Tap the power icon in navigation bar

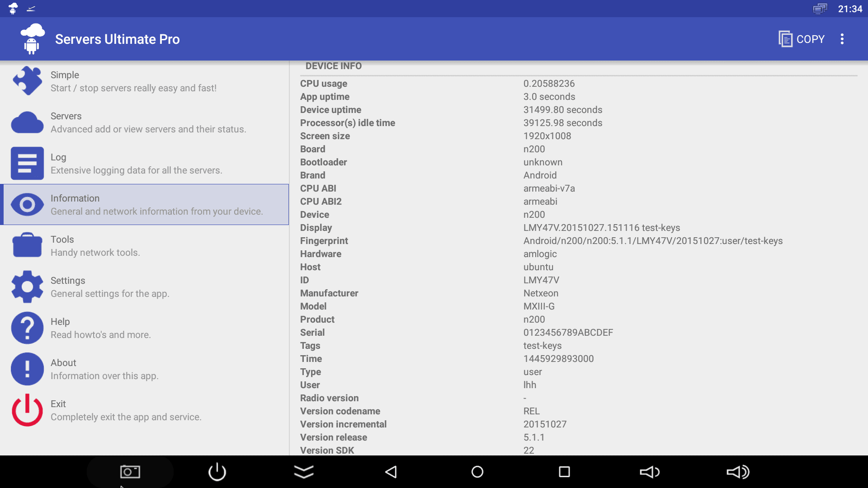click(217, 472)
